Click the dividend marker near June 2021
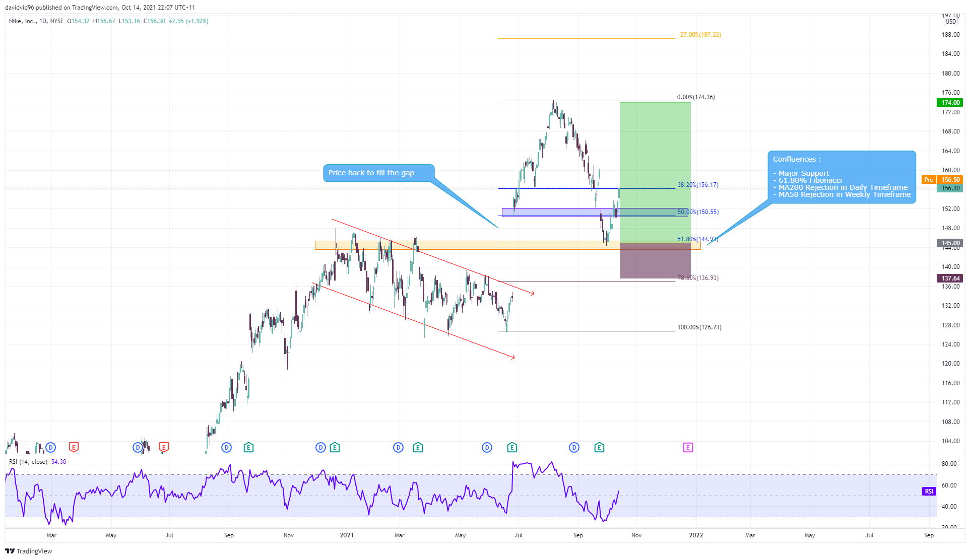 coord(487,447)
